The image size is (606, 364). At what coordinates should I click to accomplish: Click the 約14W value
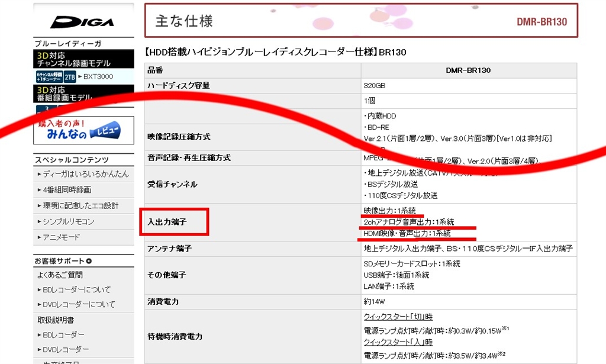pyautogui.click(x=374, y=301)
